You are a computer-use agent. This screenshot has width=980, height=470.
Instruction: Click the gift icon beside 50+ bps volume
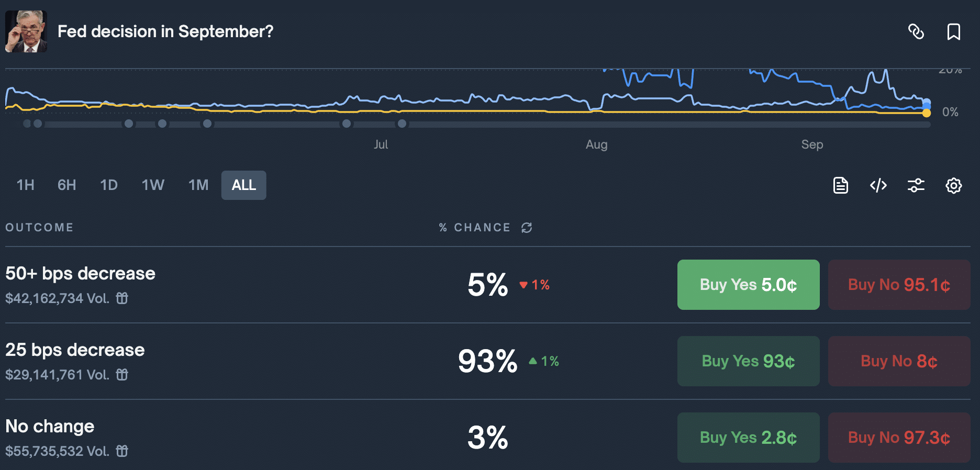pyautogui.click(x=121, y=298)
